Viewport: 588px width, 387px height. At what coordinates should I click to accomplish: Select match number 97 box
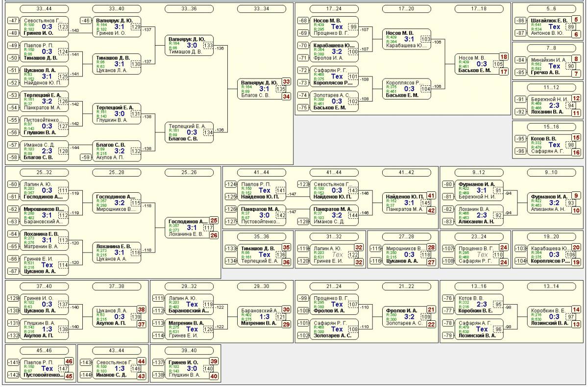pos(570,317)
